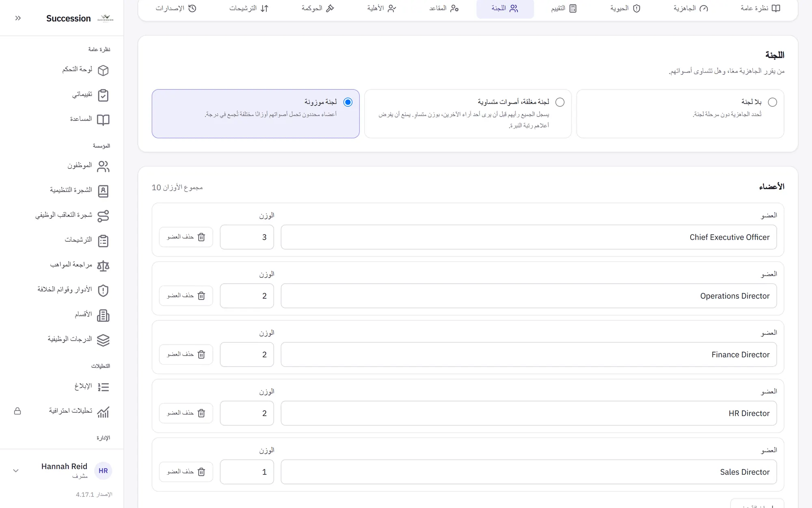Open لوحة التحكم dashboard cube icon

pyautogui.click(x=103, y=70)
